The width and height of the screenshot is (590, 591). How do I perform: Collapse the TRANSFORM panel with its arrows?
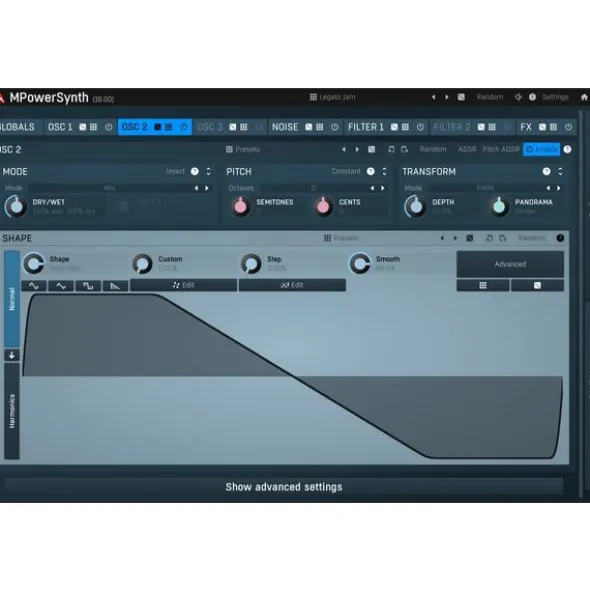[560, 171]
